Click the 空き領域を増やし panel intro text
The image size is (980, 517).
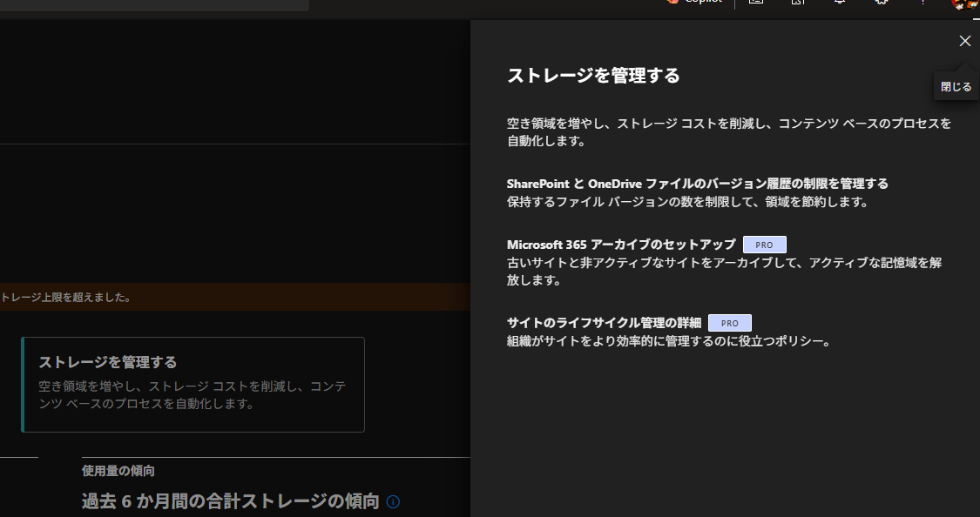tap(728, 131)
